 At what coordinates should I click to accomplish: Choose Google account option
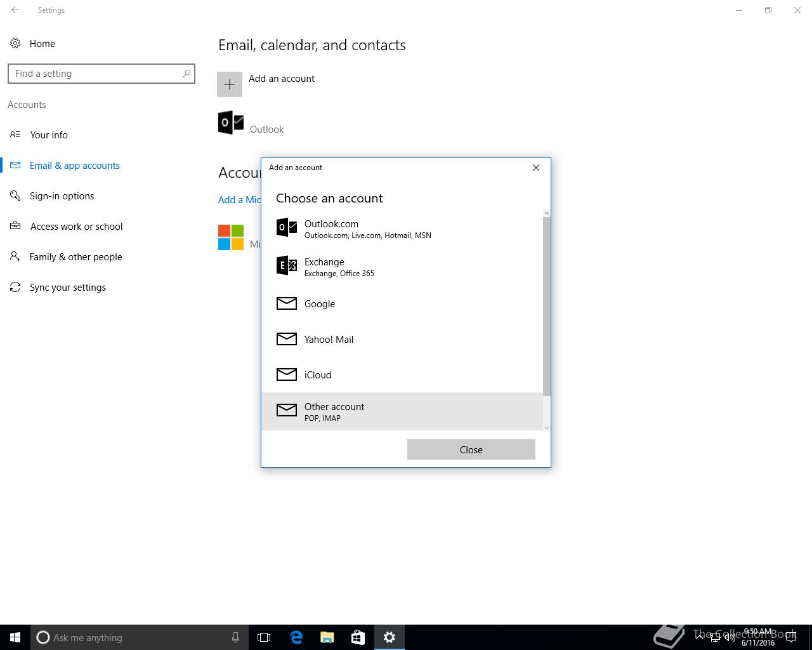tap(402, 303)
